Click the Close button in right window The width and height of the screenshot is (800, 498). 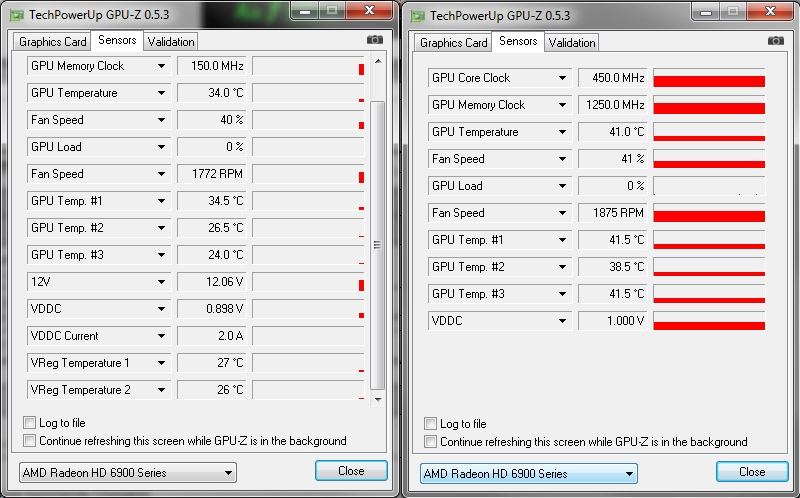pyautogui.click(x=752, y=472)
